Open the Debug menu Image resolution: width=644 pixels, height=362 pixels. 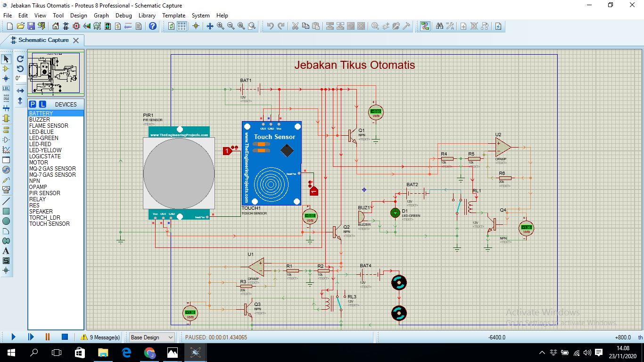124,15
